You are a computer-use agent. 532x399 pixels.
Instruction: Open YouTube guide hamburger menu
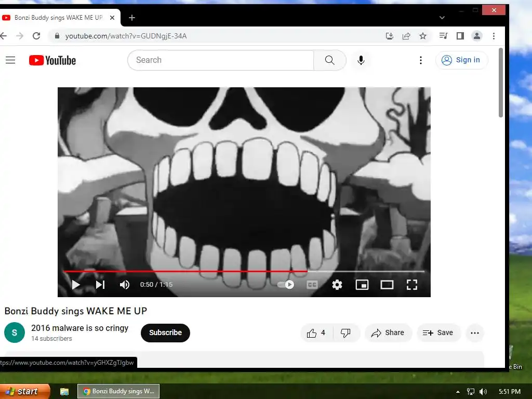[10, 60]
